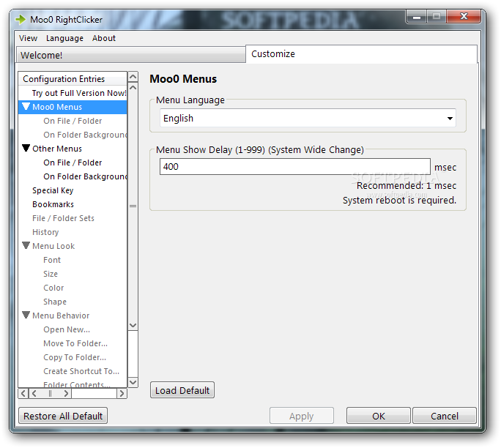The height and width of the screenshot is (448, 501).
Task: Click the topmost scroll-up arrow of the tree panel
Action: tap(133, 77)
